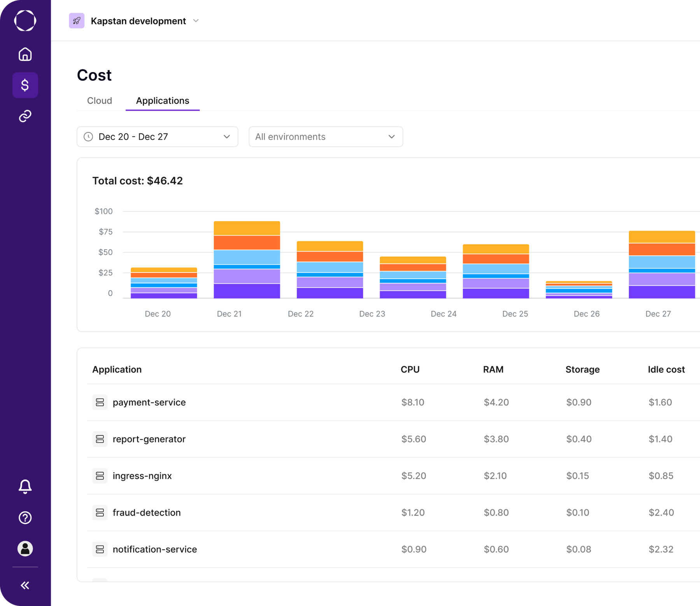Open notifications bell icon
The image size is (700, 606).
click(x=25, y=487)
